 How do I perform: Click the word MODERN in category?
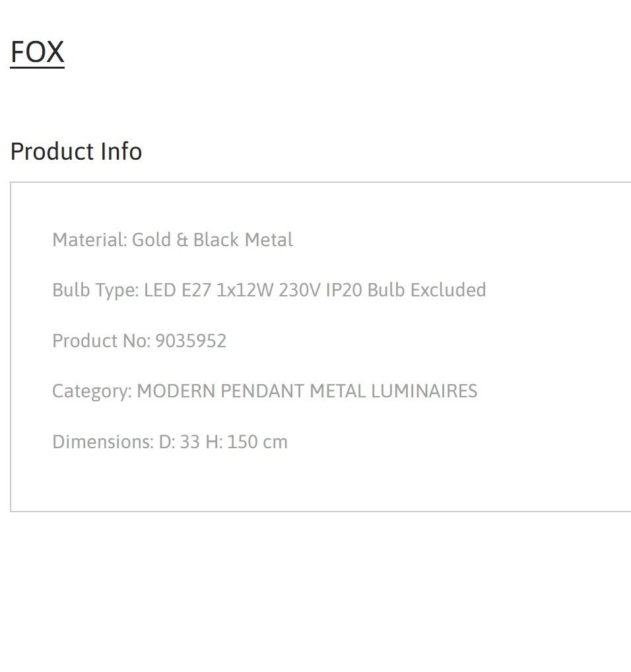point(176,391)
